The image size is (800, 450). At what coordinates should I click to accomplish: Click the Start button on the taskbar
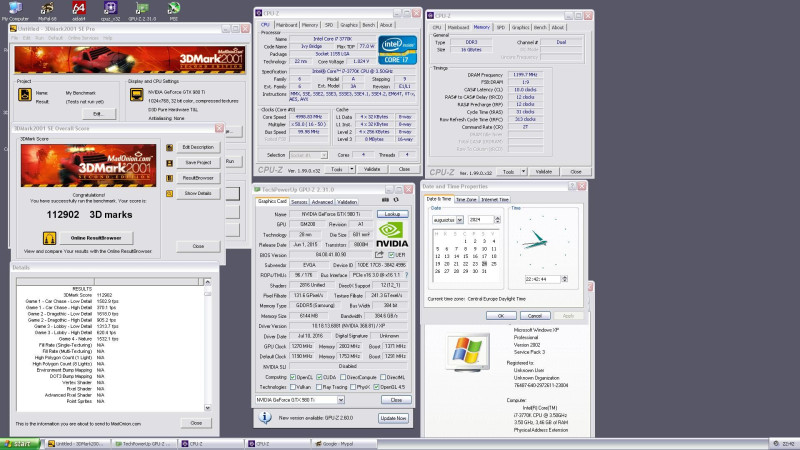coord(19,444)
